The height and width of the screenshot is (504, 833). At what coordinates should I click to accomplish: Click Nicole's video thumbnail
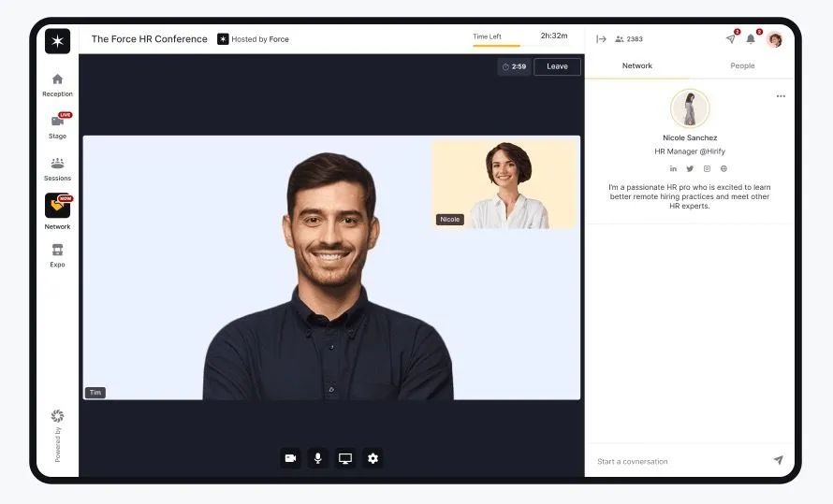pyautogui.click(x=505, y=184)
